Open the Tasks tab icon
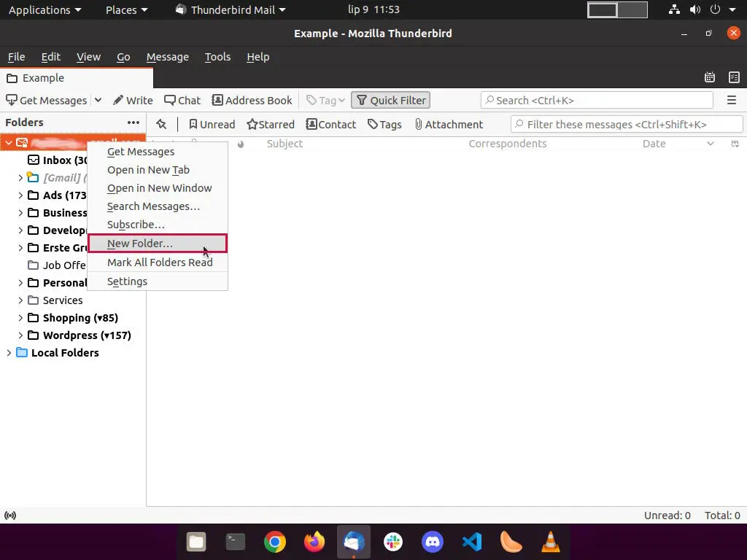 (734, 77)
